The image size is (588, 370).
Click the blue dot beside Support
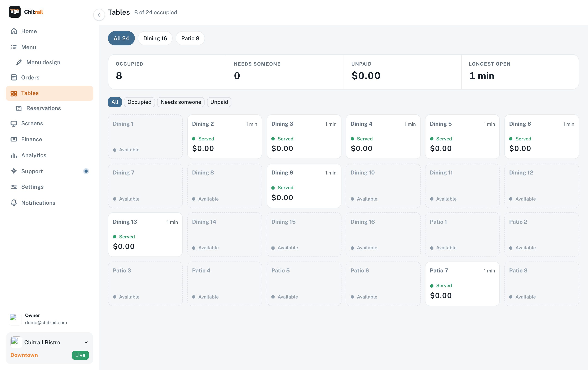pos(86,171)
